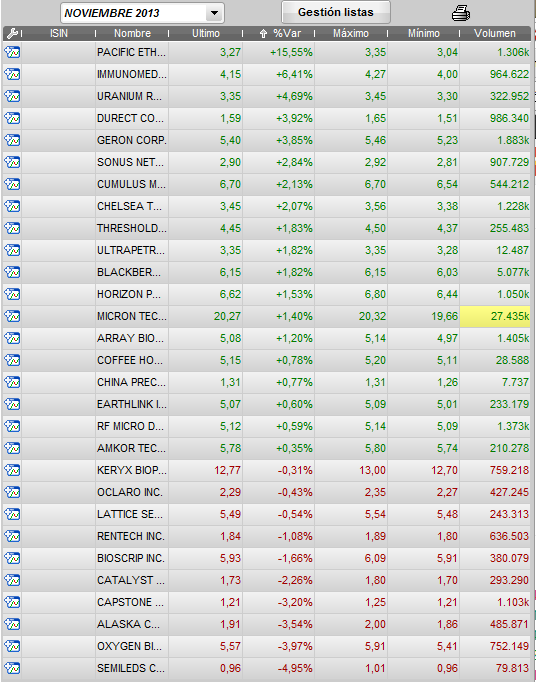Open chart icon for ARRAY BIO... row

[12, 338]
